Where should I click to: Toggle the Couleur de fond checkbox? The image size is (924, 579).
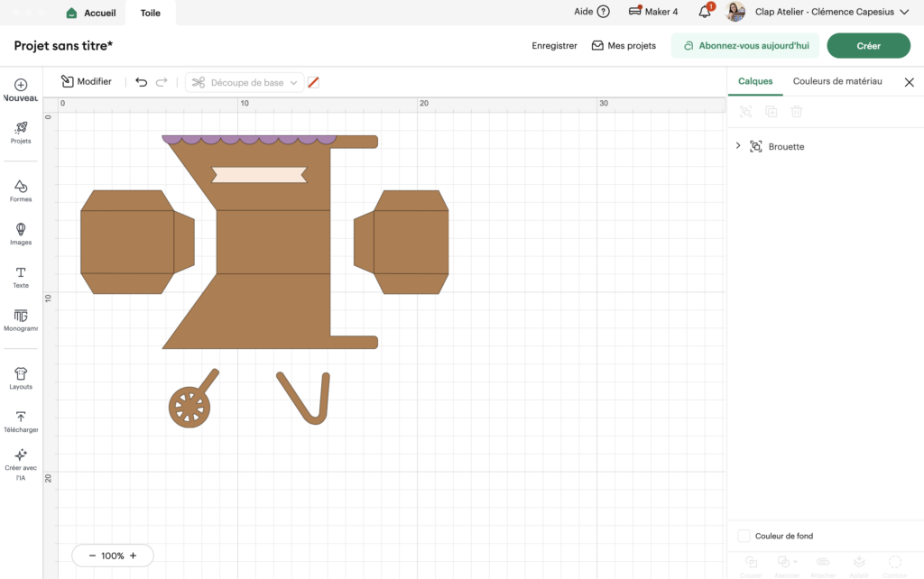point(744,536)
